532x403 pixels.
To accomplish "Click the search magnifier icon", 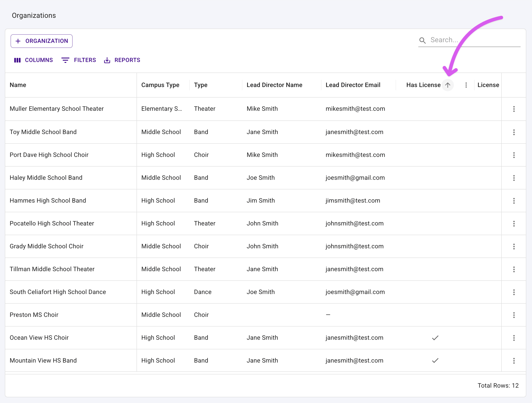I will 422,40.
